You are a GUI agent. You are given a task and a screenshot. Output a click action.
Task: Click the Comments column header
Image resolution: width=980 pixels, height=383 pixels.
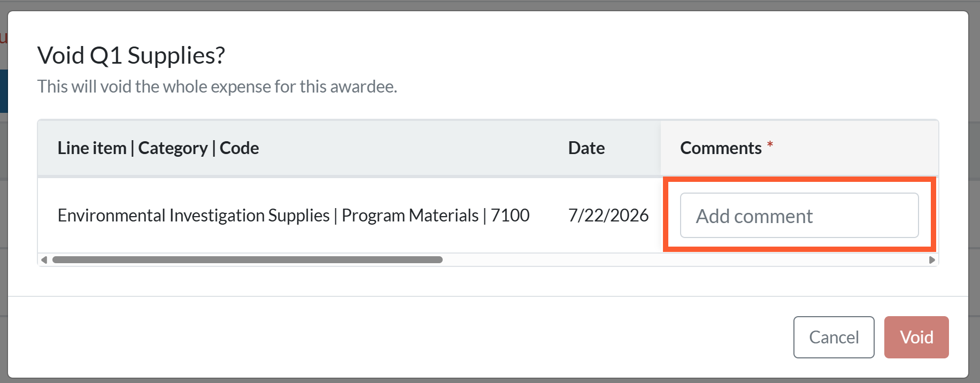[721, 148]
